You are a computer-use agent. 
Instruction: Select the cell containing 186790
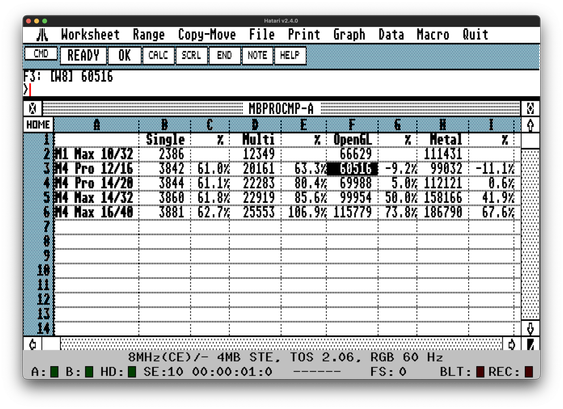pyautogui.click(x=443, y=213)
